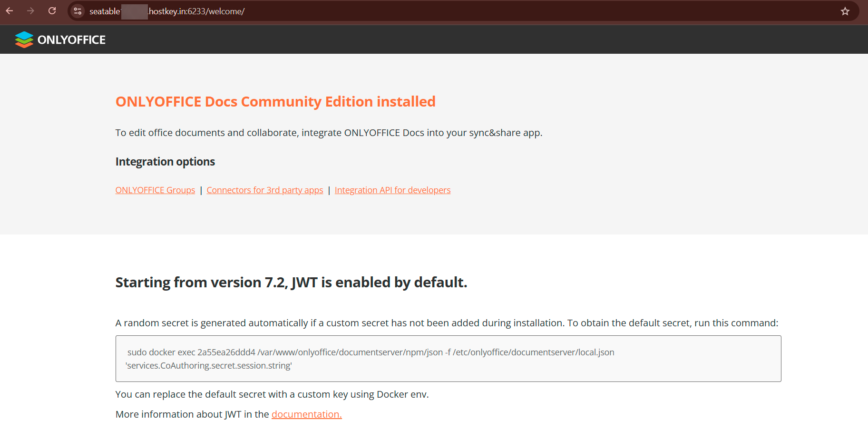This screenshot has width=868, height=430.
Task: Click the JWT is enabled by default heading
Action: click(291, 283)
